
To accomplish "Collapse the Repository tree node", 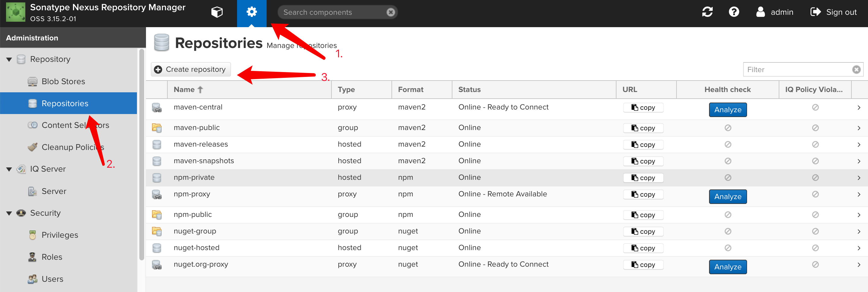I will 9,60.
